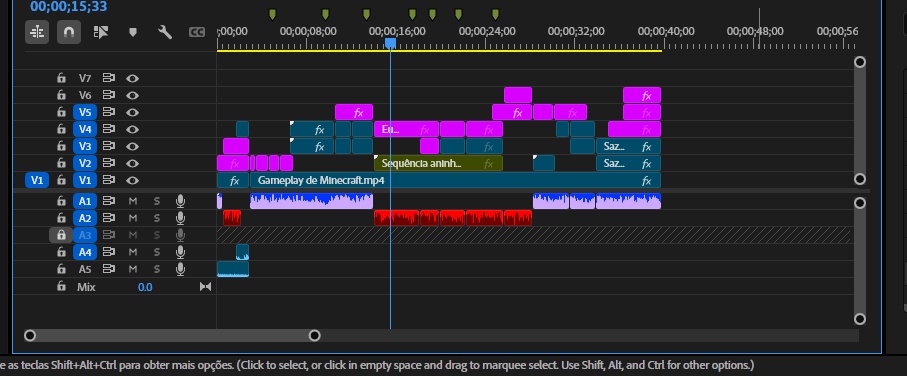The width and height of the screenshot is (907, 376).
Task: Hide track output of V2
Action: [x=132, y=163]
